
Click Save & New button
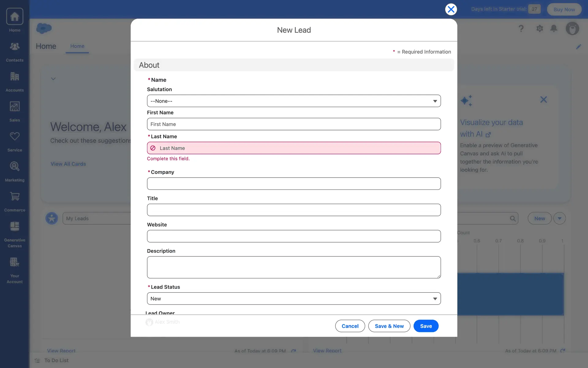(x=389, y=326)
